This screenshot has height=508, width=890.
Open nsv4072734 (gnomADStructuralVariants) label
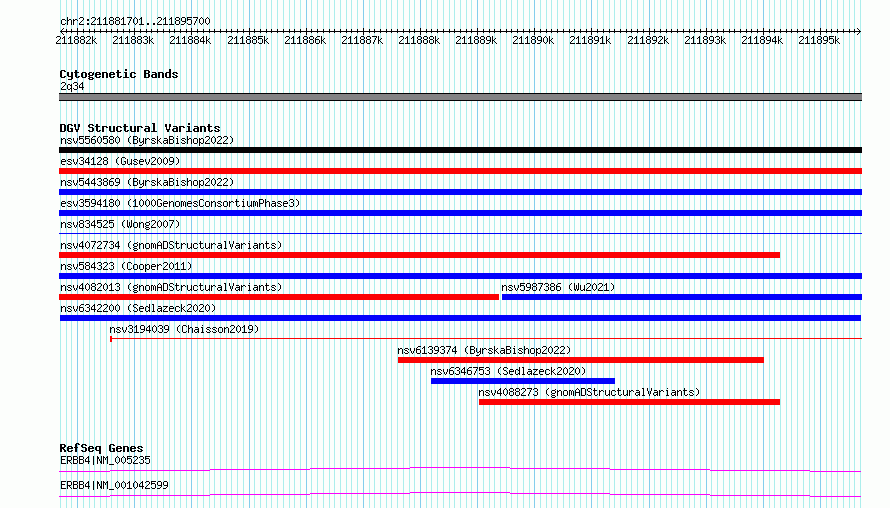coord(171,245)
